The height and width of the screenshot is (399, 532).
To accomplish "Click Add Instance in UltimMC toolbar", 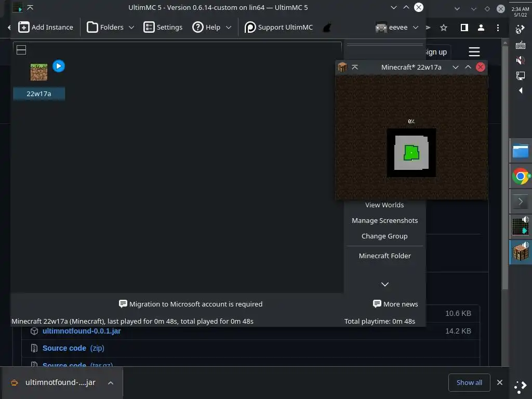I will tap(46, 27).
